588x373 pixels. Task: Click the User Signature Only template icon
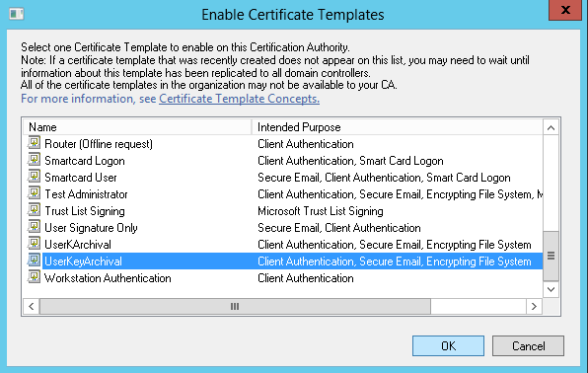(x=34, y=227)
